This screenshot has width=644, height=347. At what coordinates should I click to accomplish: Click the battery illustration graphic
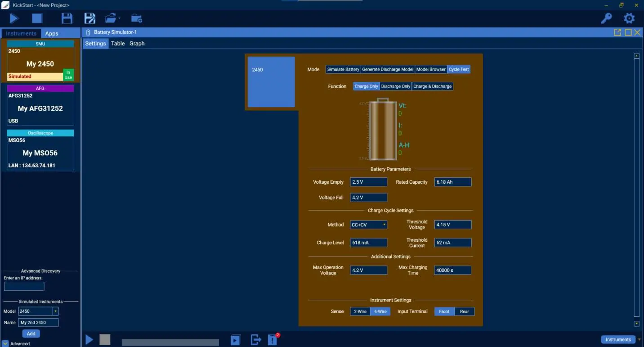tap(383, 129)
